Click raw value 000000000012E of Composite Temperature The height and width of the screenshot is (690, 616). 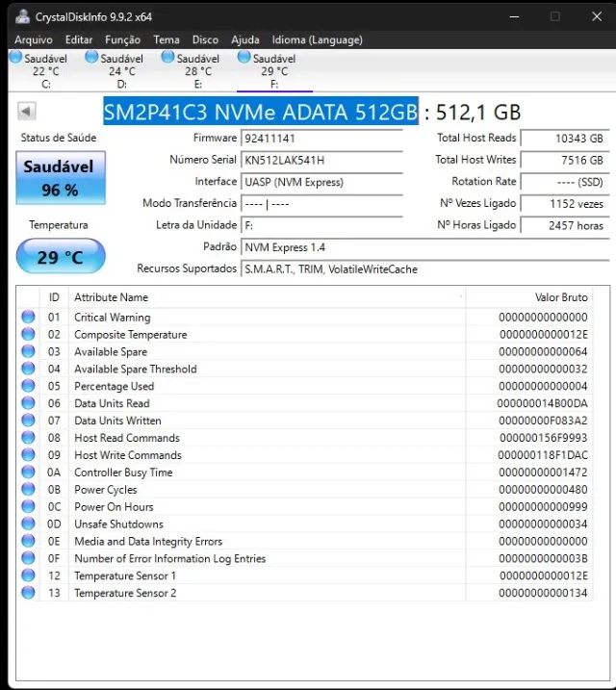tap(544, 335)
